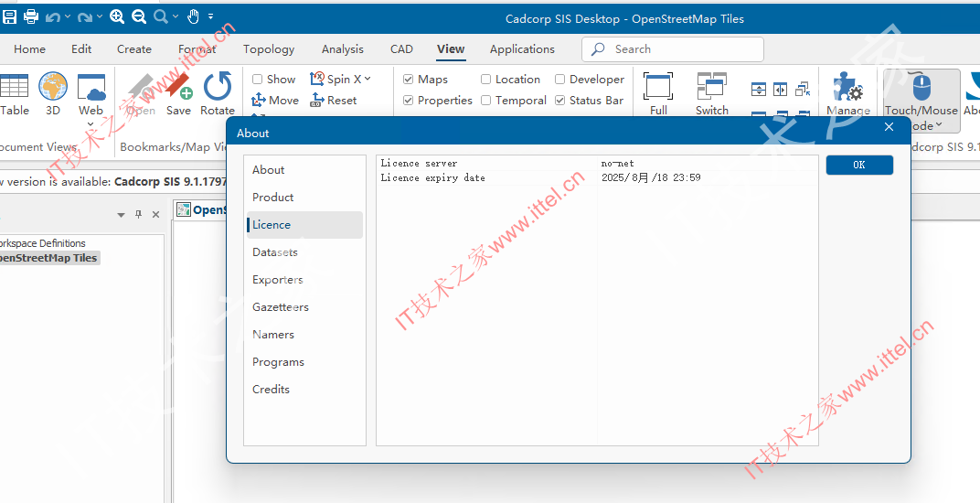Tile windows horizontally with up-down arrows icon
Viewport: 980px width, 503px height.
coord(759,90)
